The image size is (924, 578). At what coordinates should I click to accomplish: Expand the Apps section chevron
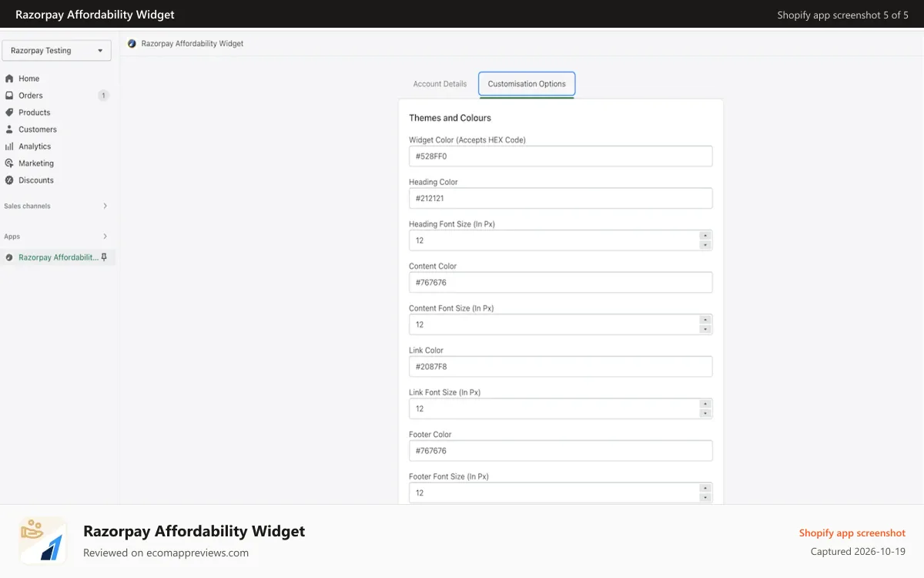[x=105, y=237]
